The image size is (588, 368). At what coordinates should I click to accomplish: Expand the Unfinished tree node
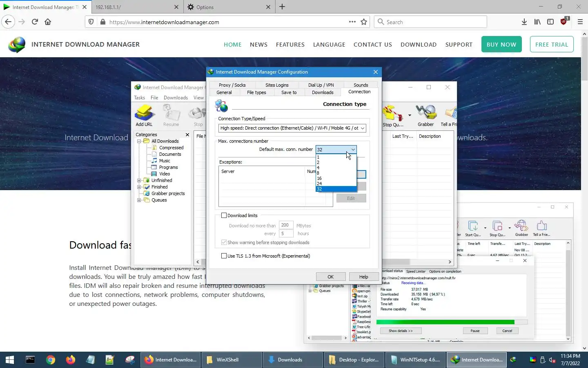pyautogui.click(x=139, y=180)
